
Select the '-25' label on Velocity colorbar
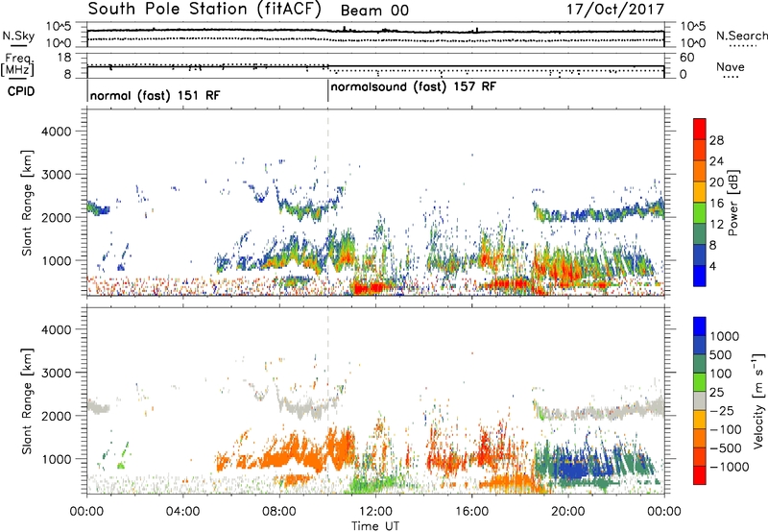pos(723,410)
